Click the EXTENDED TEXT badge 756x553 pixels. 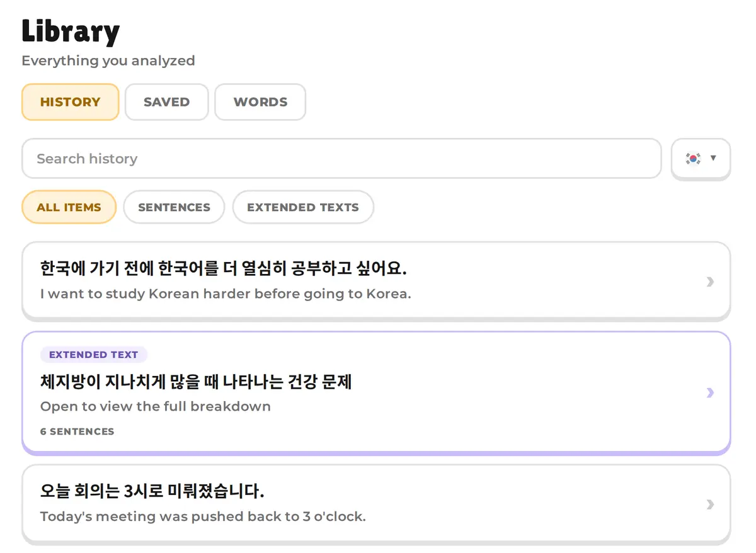click(x=93, y=355)
